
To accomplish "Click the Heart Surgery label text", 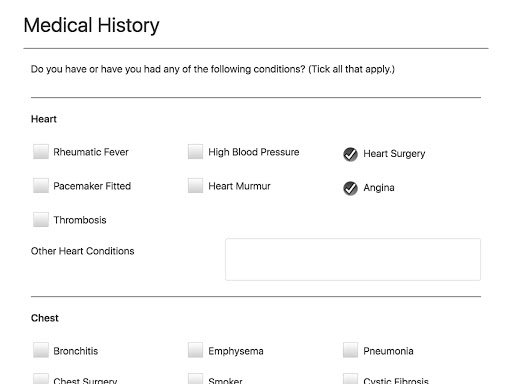I will pyautogui.click(x=394, y=154).
